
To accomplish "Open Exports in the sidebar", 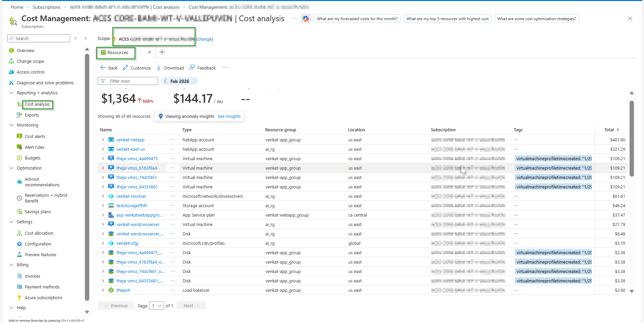I will [32, 115].
